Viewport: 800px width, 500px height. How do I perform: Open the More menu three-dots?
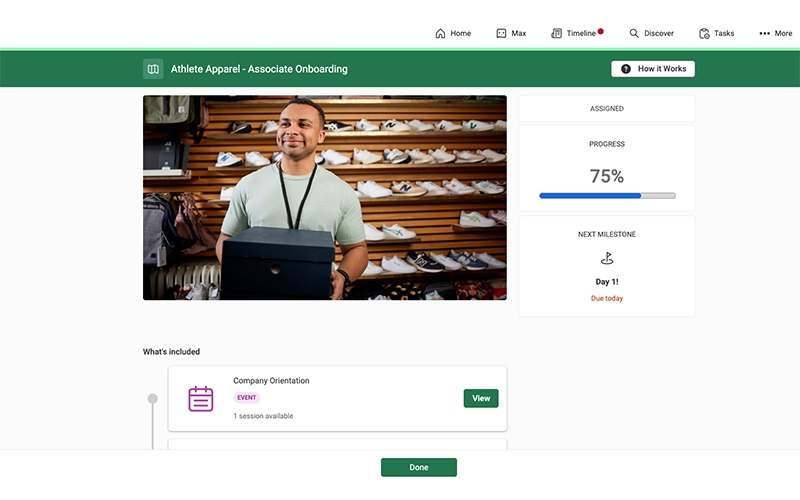(x=765, y=33)
